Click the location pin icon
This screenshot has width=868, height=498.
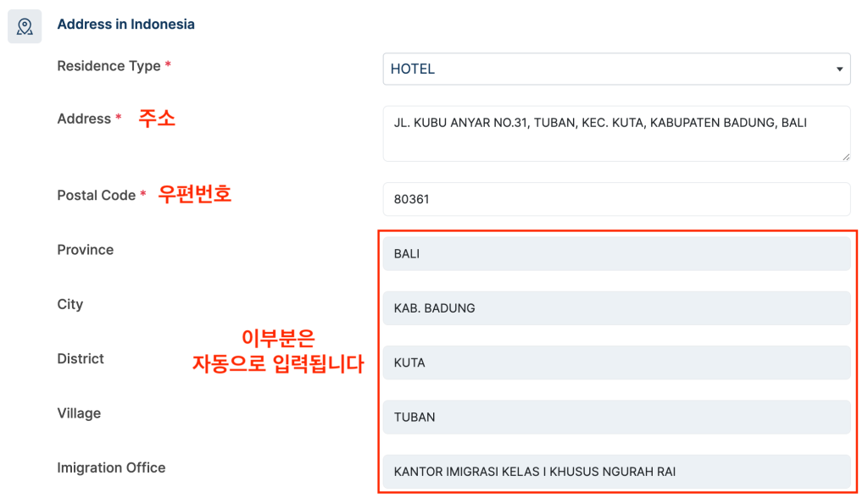(x=25, y=27)
